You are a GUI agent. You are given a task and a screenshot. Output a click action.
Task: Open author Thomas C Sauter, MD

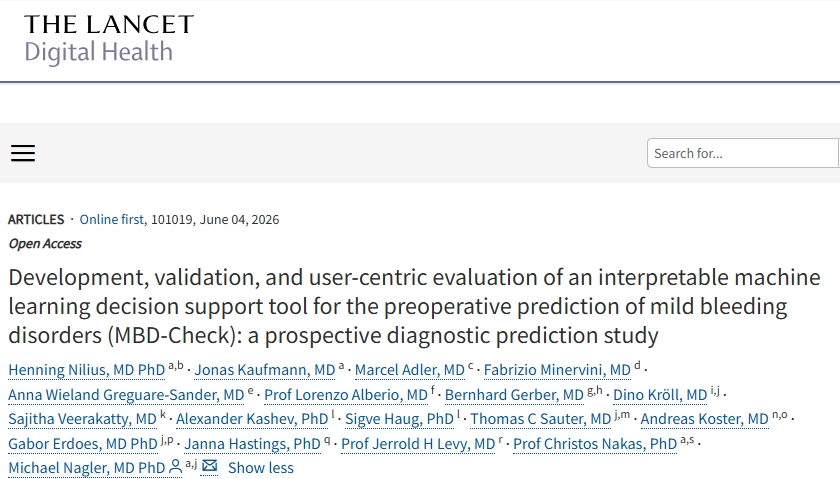coord(541,419)
